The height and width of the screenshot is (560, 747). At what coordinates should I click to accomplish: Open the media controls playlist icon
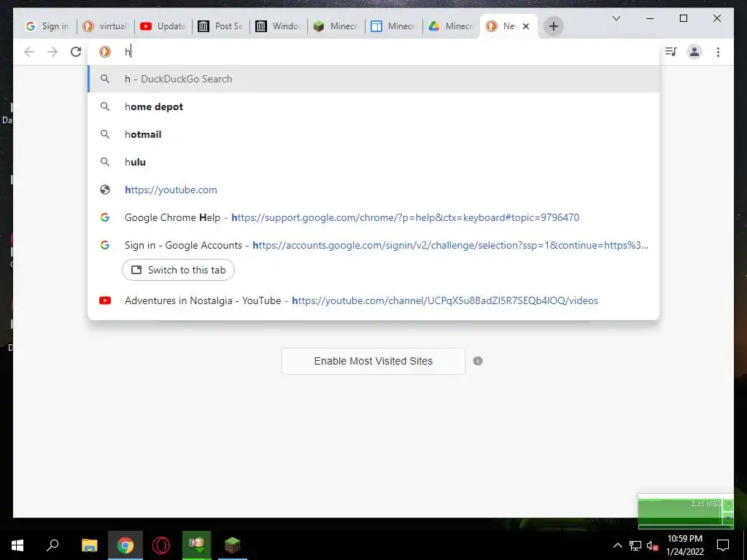click(671, 52)
